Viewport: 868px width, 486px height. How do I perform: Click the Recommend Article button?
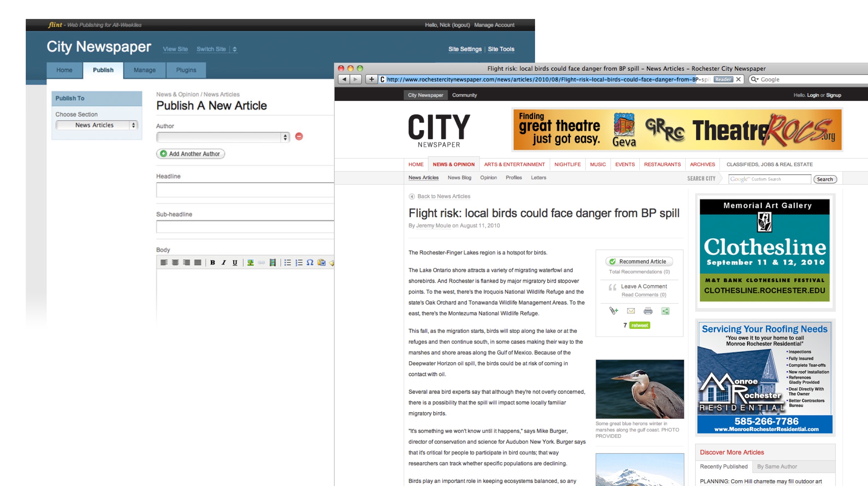639,262
